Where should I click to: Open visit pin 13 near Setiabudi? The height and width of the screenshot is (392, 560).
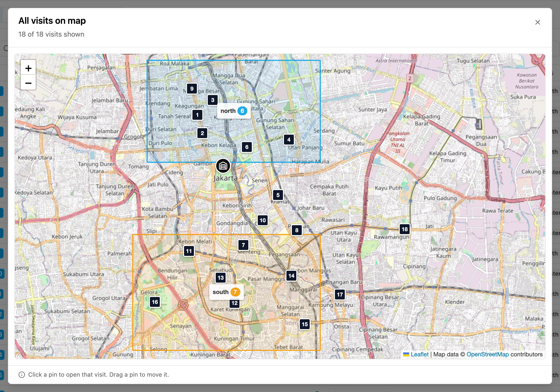click(221, 278)
